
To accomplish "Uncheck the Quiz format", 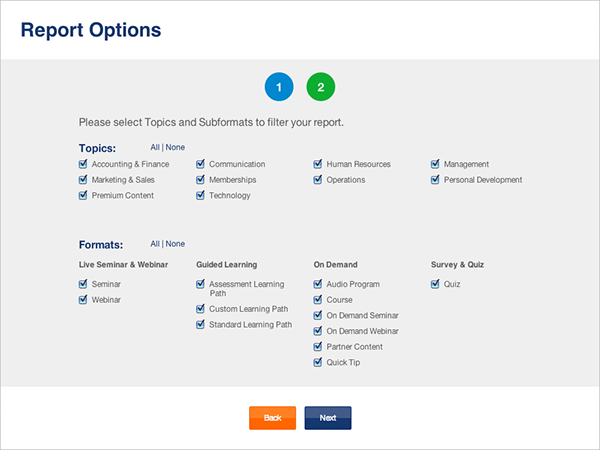I will 435,284.
